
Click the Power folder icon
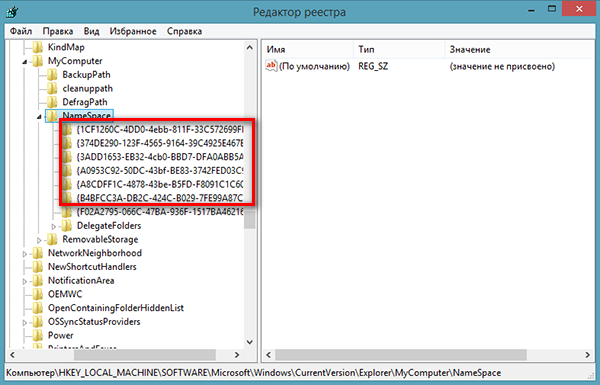click(38, 336)
